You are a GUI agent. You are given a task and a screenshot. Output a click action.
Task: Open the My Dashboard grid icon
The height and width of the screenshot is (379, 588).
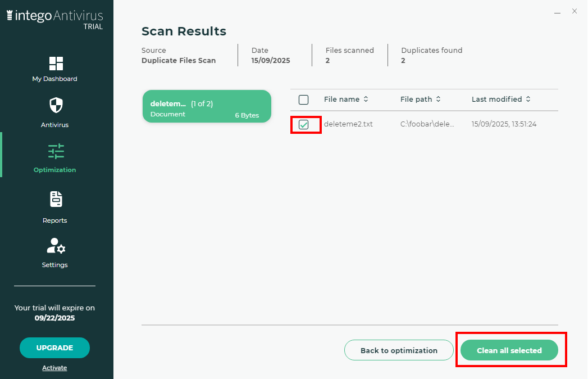pos(56,63)
